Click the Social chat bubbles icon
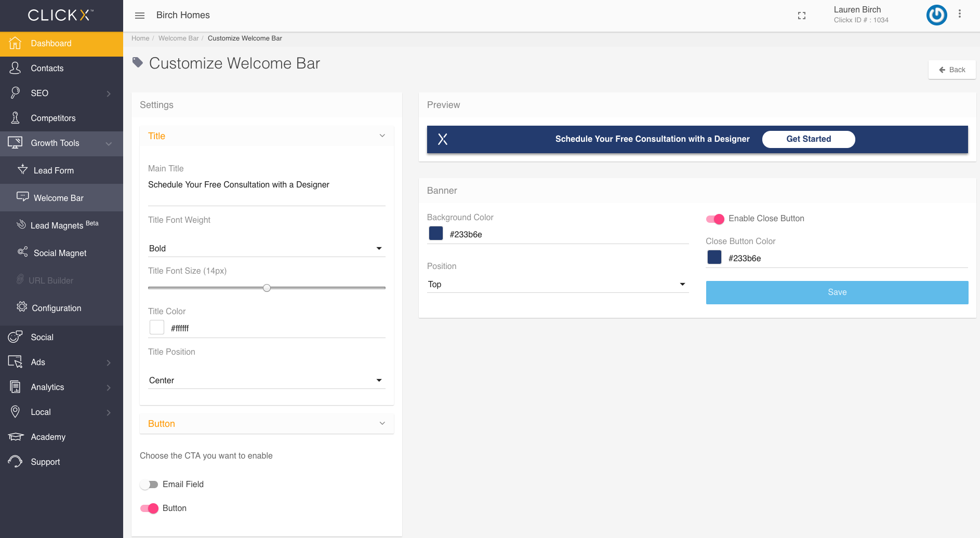Viewport: 980px width, 538px height. coord(15,337)
